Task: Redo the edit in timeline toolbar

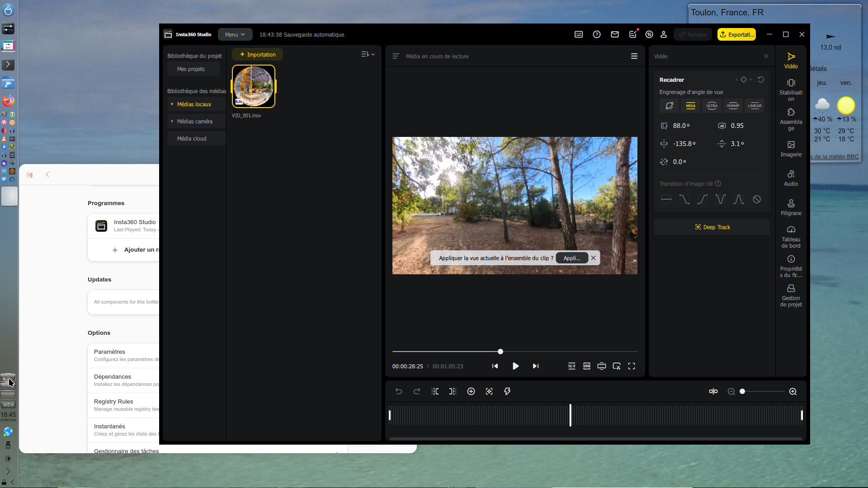Action: [417, 391]
